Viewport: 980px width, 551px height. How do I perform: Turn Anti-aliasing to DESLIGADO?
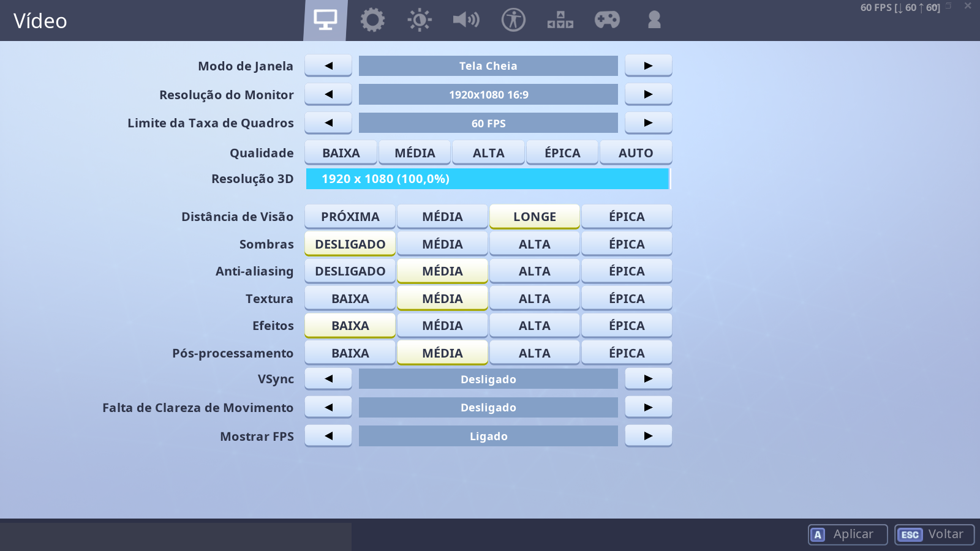(350, 271)
